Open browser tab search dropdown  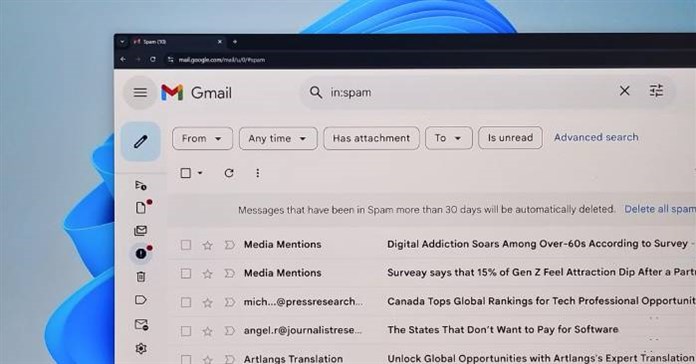coord(122,42)
